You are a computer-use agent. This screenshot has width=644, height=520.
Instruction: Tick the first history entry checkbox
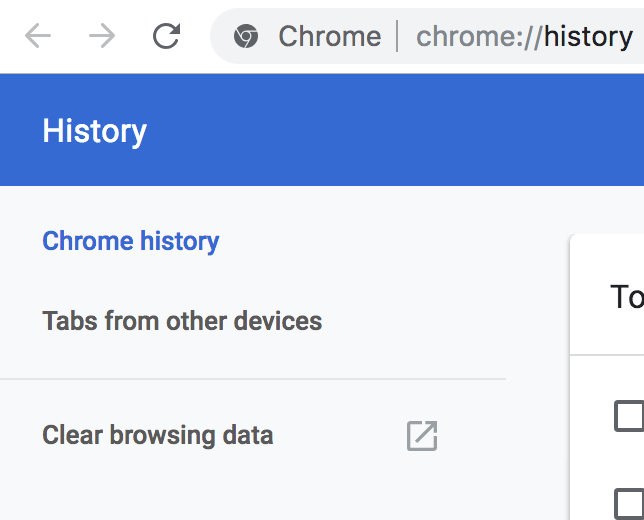tap(629, 416)
